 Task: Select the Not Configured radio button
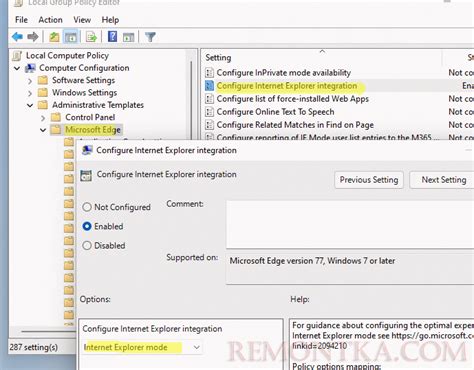click(87, 207)
